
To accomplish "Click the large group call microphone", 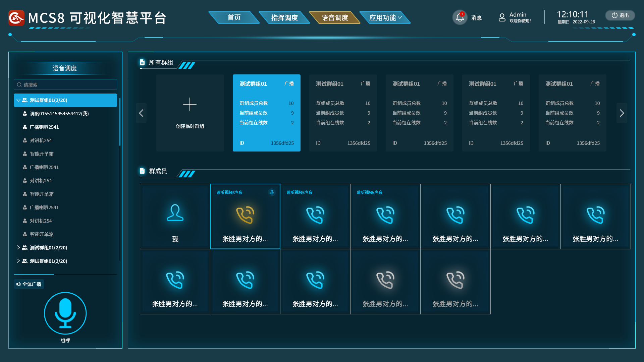I will point(65,313).
